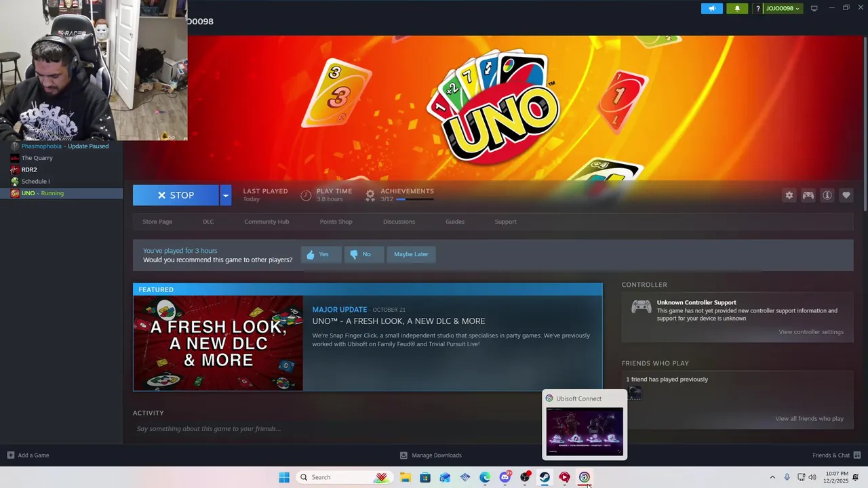Open the DLC tab

pos(208,222)
